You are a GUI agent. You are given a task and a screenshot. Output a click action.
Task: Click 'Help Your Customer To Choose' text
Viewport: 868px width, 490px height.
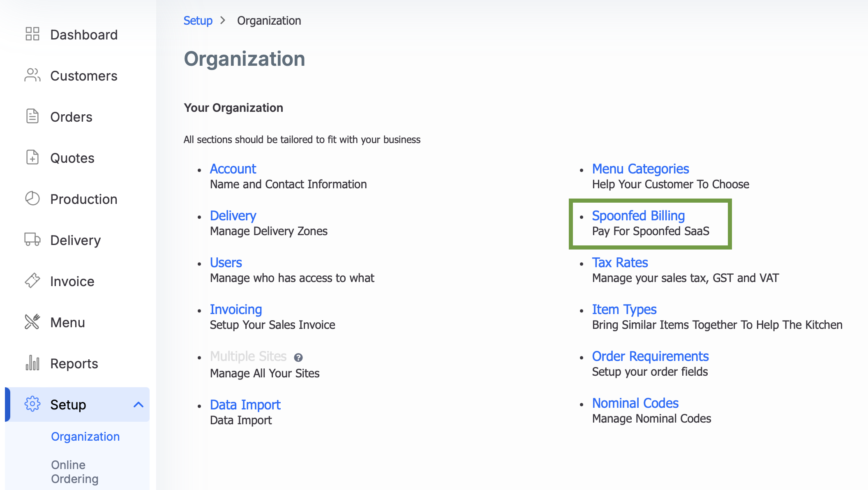click(671, 184)
